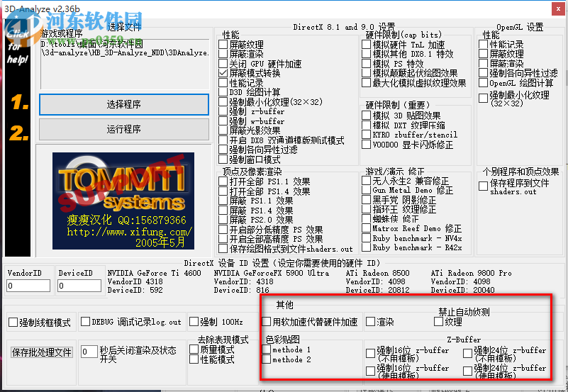The height and width of the screenshot is (392, 568).
Task: Check OpenGL 绘图计算 checkbox
Action: pyautogui.click(x=483, y=82)
